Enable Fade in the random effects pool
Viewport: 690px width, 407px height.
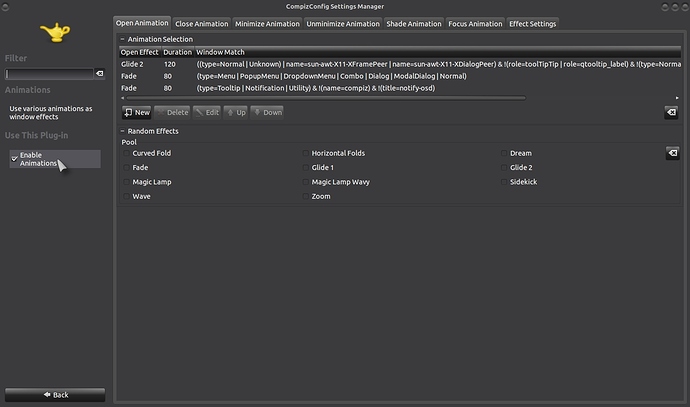click(127, 168)
